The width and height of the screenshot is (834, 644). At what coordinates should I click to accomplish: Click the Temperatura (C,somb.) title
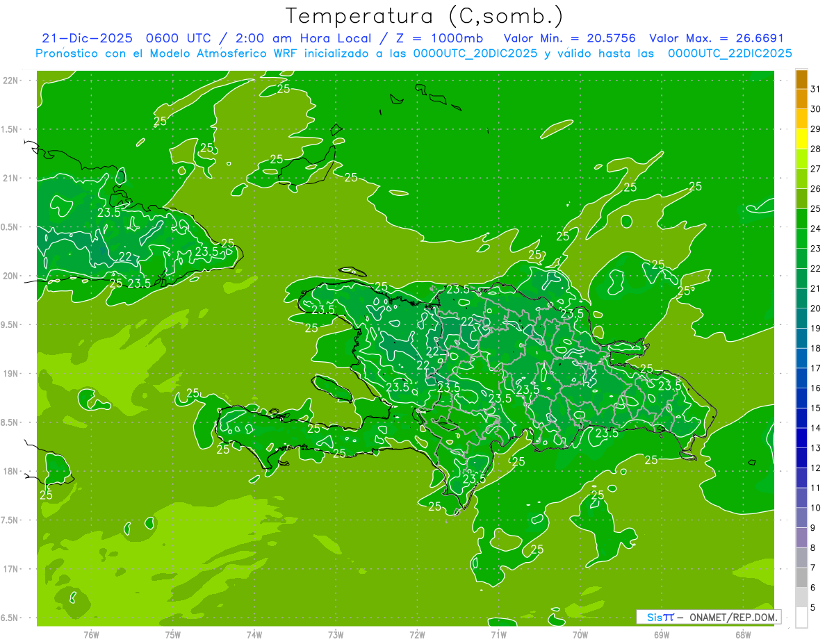tap(425, 15)
